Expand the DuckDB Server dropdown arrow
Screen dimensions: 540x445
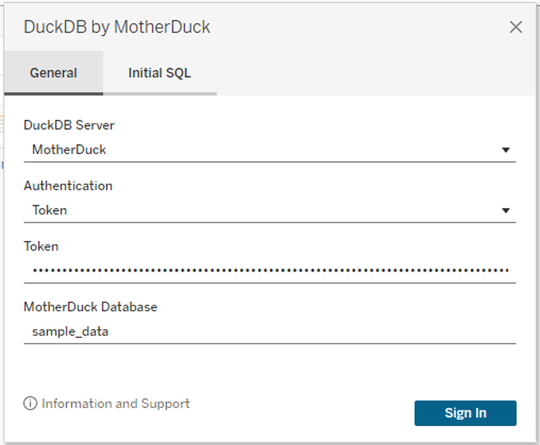(x=506, y=150)
